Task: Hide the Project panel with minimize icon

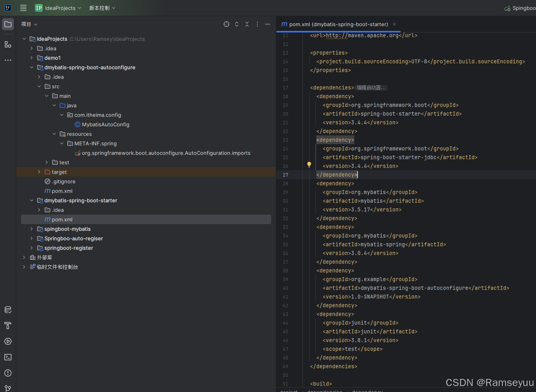Action: (268, 24)
